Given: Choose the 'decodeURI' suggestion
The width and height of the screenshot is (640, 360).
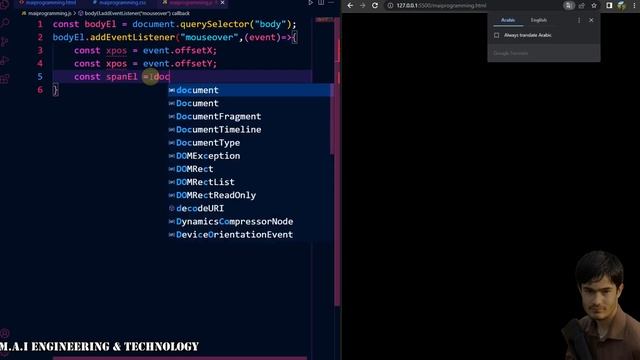Looking at the screenshot, I should tap(250, 208).
